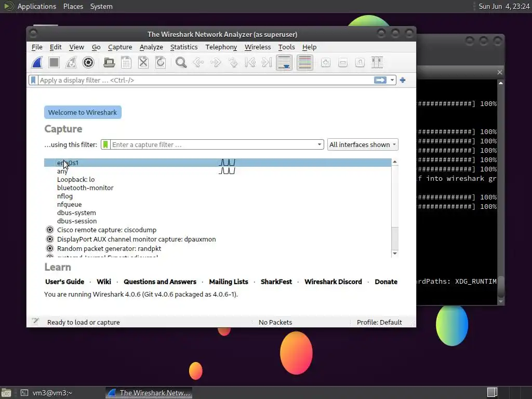Open the Help menu
The image size is (532, 399).
310,47
